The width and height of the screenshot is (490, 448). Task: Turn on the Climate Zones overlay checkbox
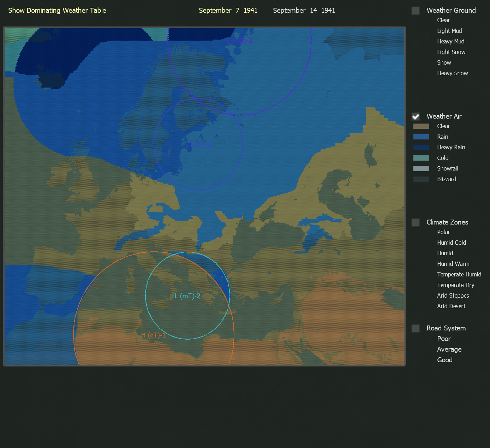coord(416,222)
